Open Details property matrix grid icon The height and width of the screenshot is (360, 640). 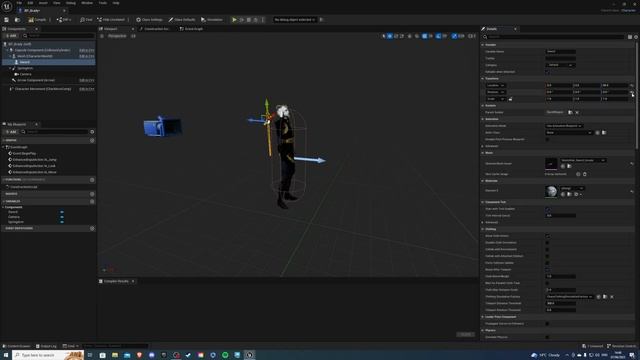tap(630, 37)
